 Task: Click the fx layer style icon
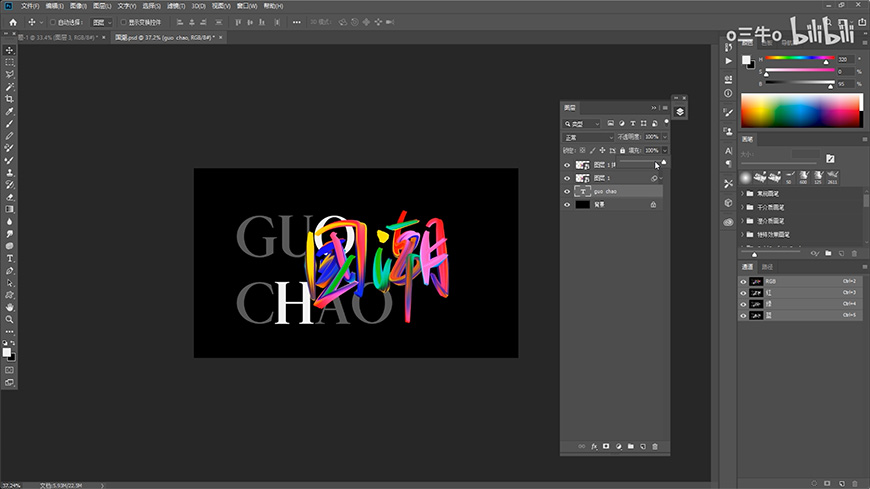click(594, 446)
